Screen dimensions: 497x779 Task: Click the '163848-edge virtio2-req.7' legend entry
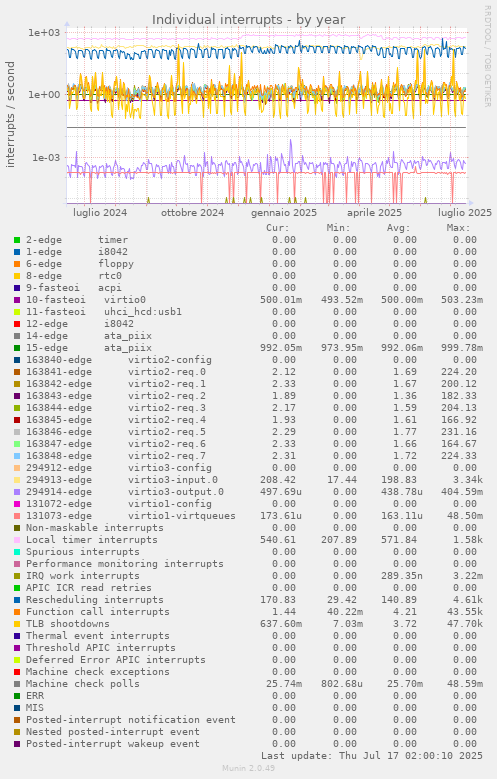[x=116, y=456]
